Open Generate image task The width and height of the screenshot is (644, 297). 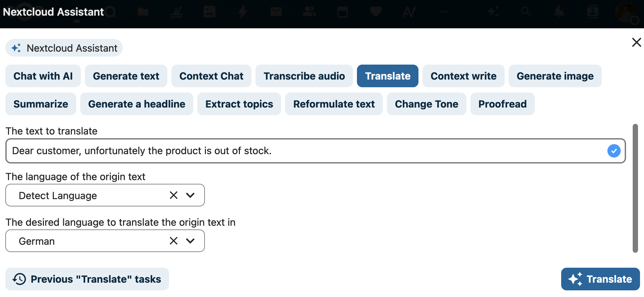(x=555, y=76)
